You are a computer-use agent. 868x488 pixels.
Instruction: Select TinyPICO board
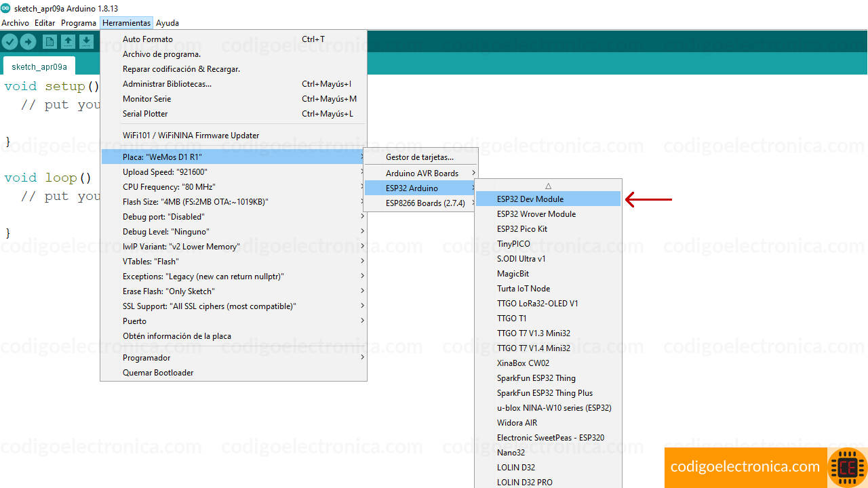pos(548,244)
